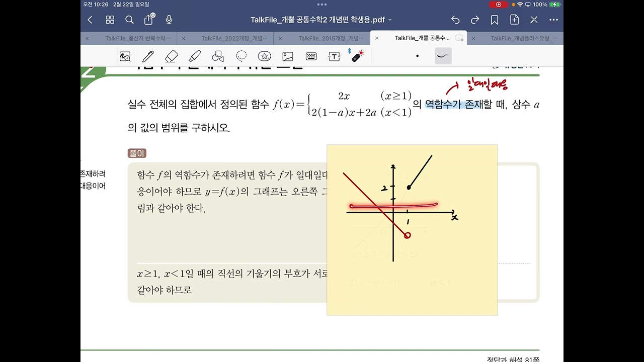Switch to the TalkFile_2015개정 tab
The height and width of the screenshot is (362, 644).
(331, 38)
